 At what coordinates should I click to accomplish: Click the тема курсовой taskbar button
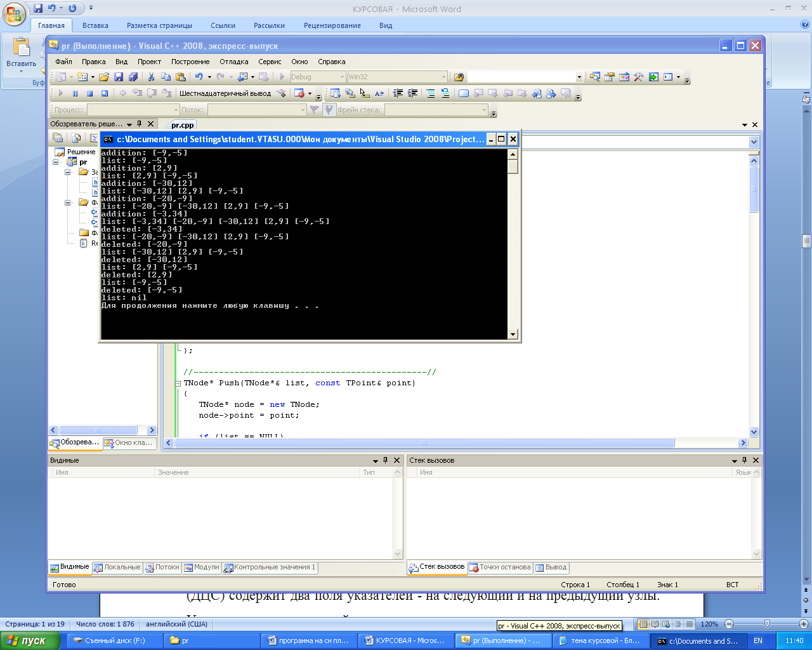(600, 640)
